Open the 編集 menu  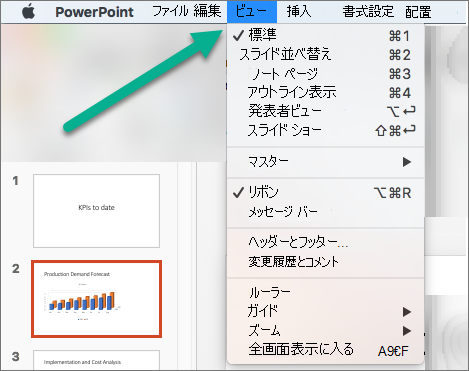point(207,11)
